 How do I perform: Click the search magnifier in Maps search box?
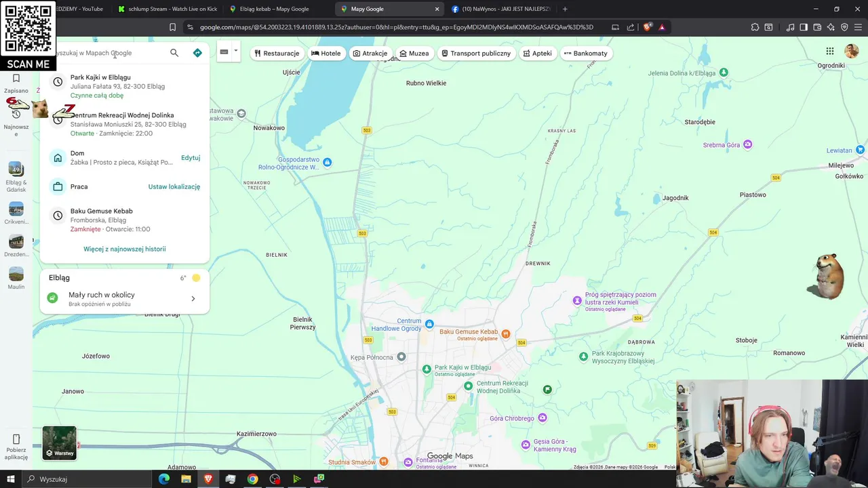coord(174,53)
